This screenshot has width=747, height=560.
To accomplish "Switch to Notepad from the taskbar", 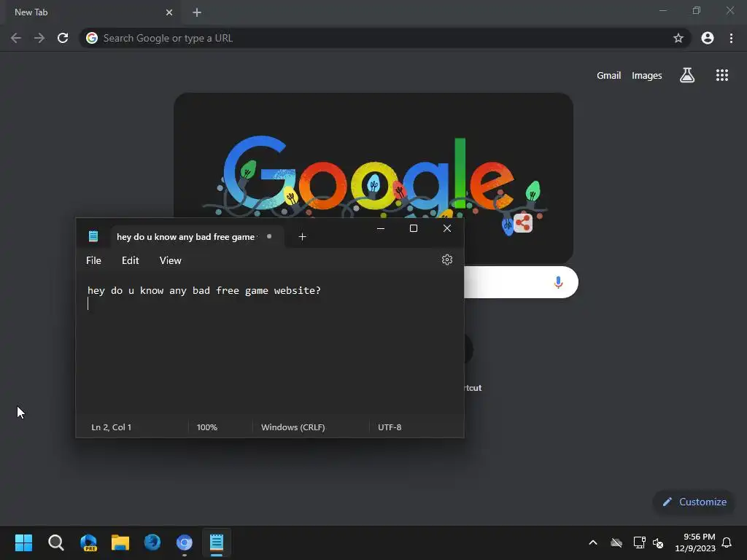I will [x=217, y=542].
